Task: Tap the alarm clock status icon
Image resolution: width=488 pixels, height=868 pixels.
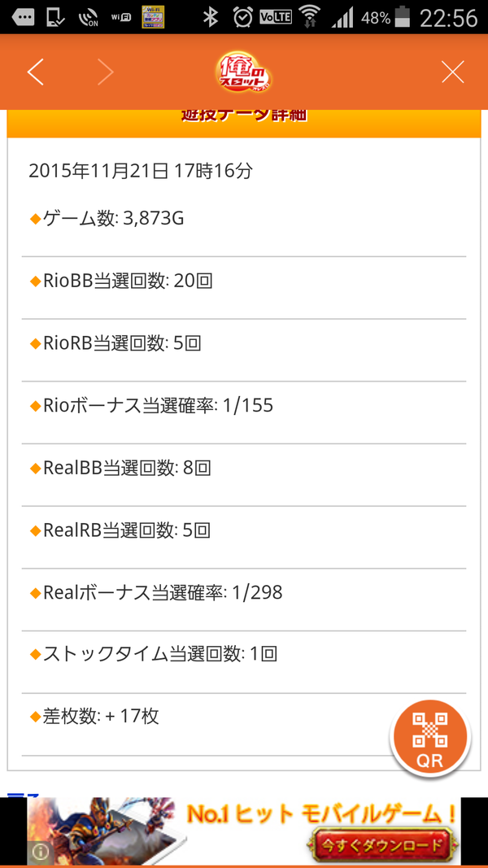Action: click(x=242, y=17)
